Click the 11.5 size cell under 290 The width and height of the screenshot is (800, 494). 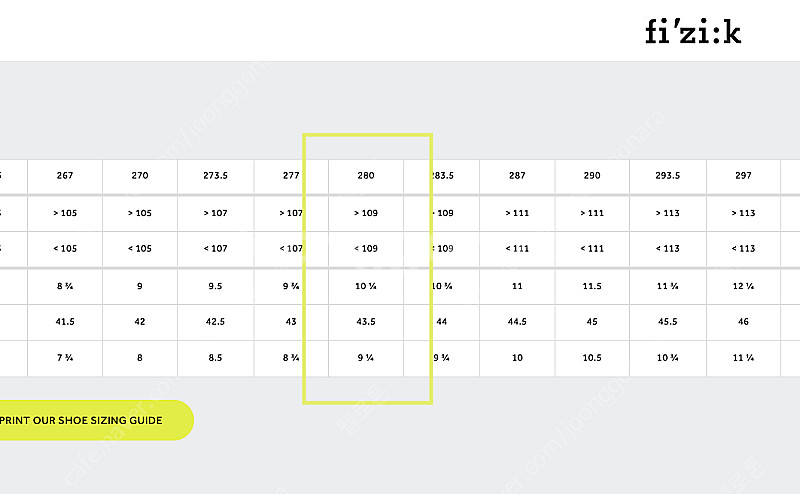(592, 286)
